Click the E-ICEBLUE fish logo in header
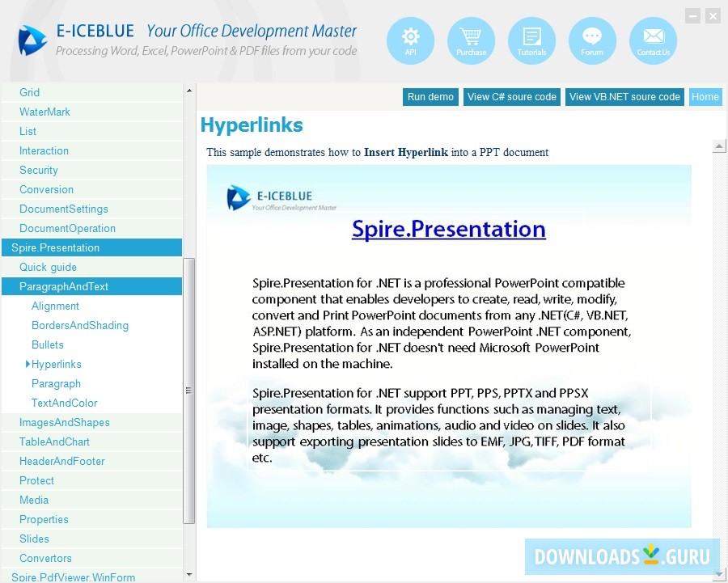728x583 pixels. pos(32,40)
